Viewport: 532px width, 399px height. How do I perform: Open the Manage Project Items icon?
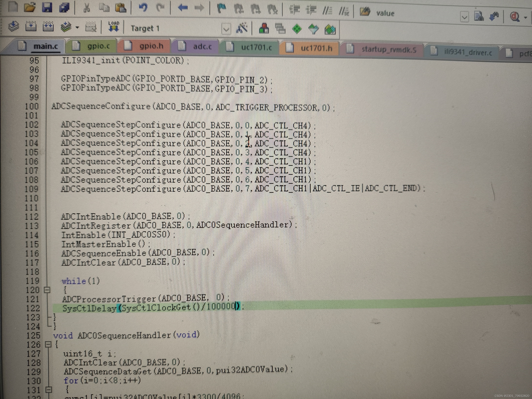pyautogui.click(x=264, y=29)
